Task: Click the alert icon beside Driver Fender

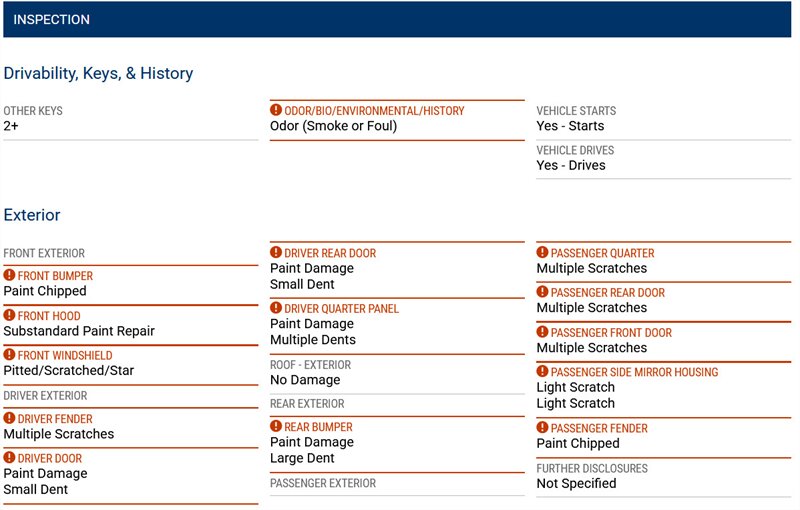Action: point(10,419)
